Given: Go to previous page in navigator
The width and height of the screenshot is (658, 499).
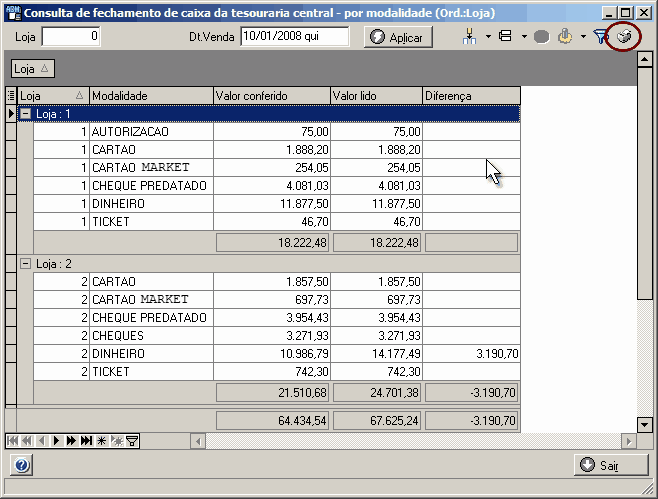Looking at the screenshot, I should click(x=27, y=441).
